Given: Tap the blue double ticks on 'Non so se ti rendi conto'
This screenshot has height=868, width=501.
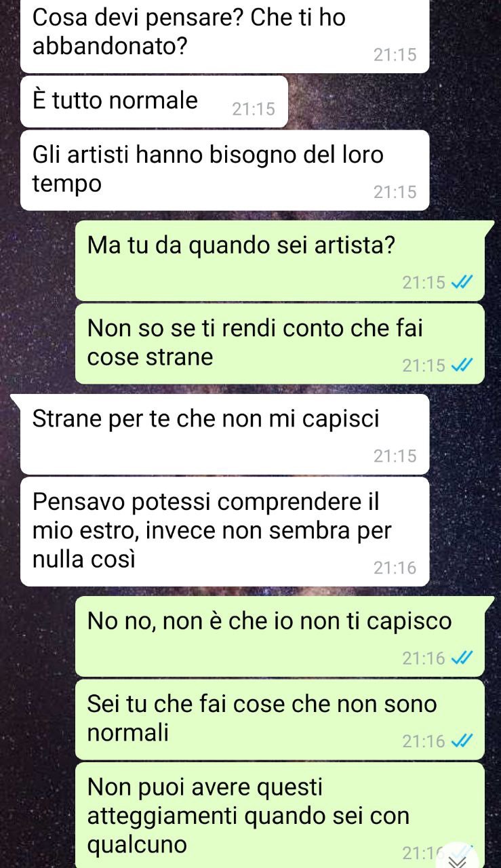Looking at the screenshot, I should pos(460,366).
